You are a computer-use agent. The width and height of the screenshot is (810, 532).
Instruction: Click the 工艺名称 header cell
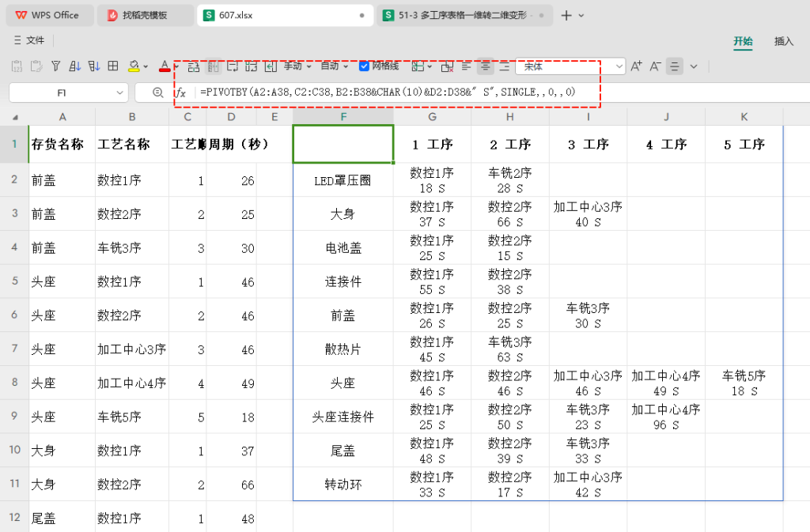point(132,144)
